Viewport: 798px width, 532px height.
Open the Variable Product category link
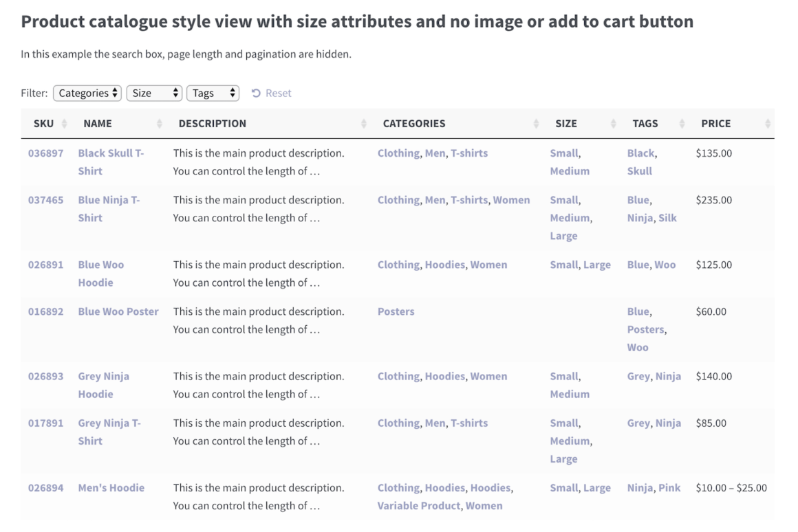click(x=419, y=505)
